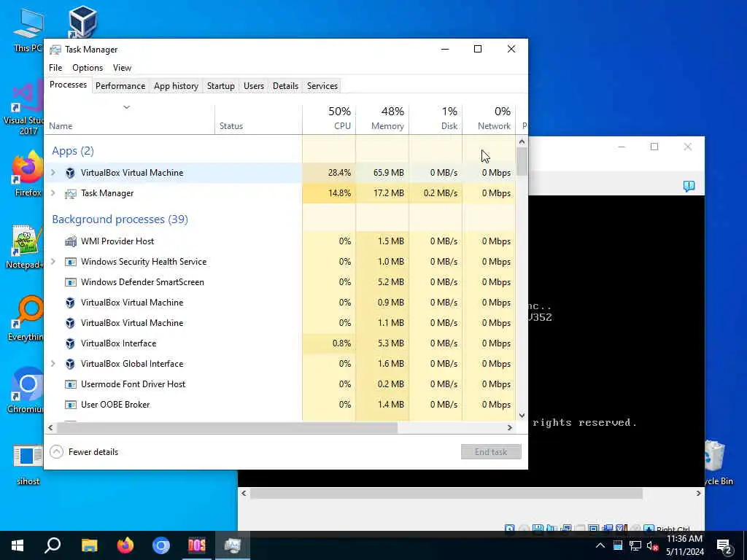
Task: Click the Task Manager taskbar button
Action: pos(233,545)
